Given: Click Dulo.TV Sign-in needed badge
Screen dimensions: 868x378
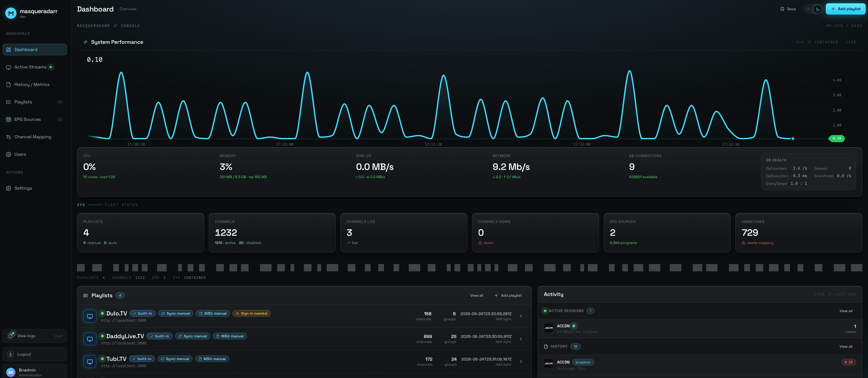Looking at the screenshot, I should (x=251, y=313).
